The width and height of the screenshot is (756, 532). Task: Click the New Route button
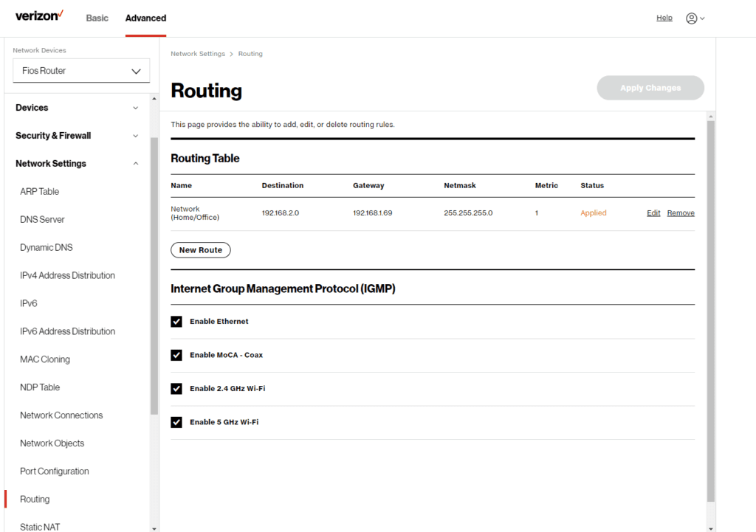201,250
